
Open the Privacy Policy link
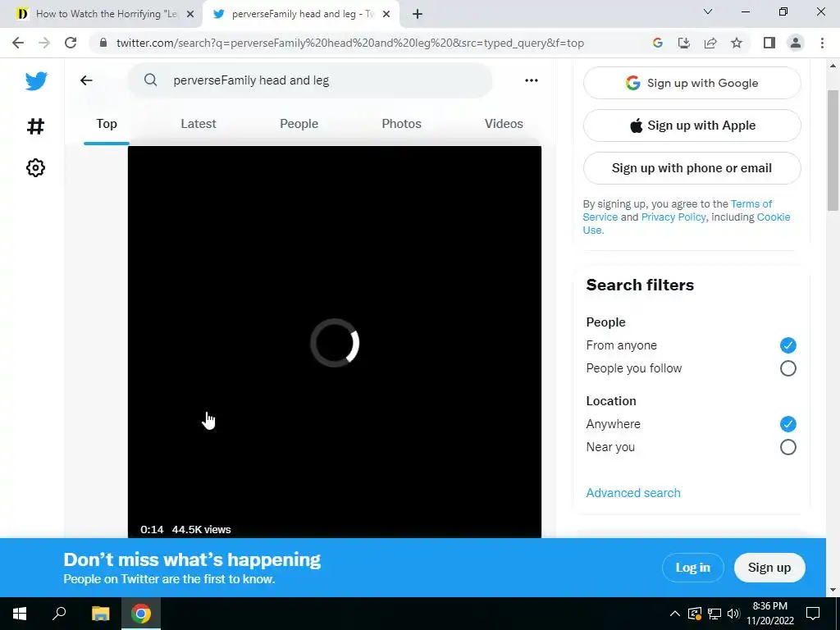673,217
